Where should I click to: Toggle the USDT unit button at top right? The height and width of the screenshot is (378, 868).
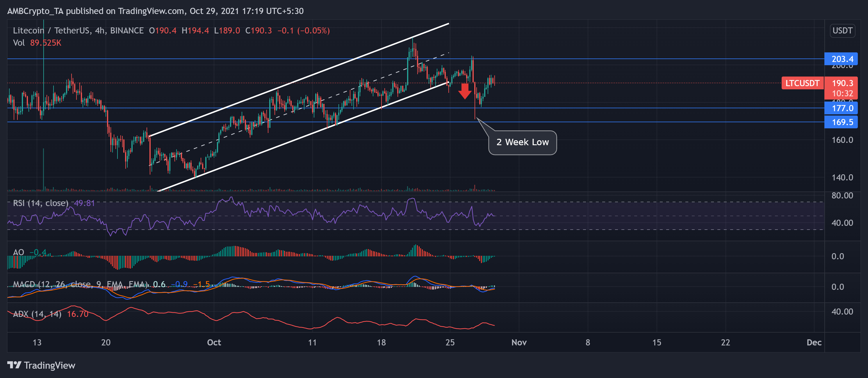842,31
